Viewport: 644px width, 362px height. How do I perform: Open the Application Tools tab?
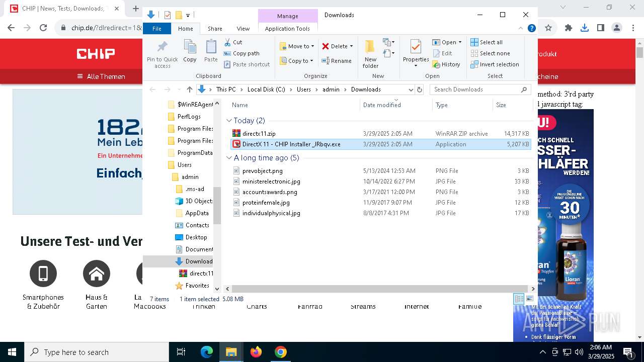point(287,29)
